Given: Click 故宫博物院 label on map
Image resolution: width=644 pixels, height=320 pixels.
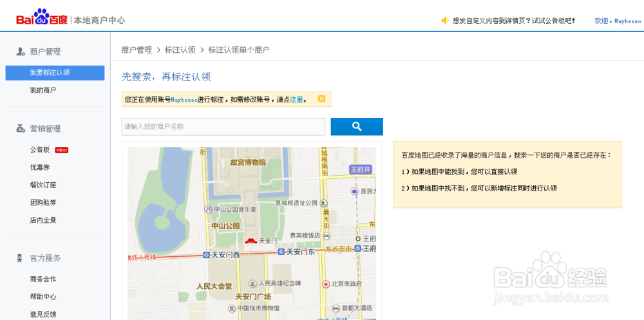Looking at the screenshot, I should click(248, 162).
